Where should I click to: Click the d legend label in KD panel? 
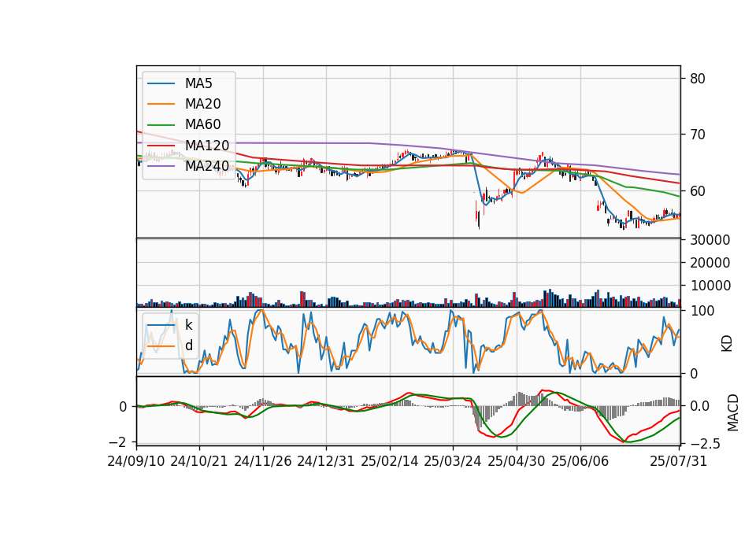point(189,345)
